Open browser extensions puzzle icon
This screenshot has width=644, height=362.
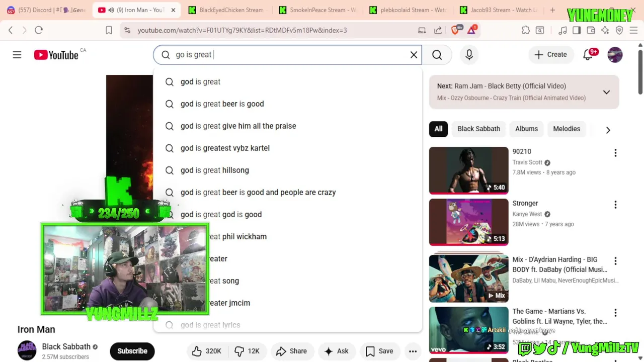(x=526, y=30)
